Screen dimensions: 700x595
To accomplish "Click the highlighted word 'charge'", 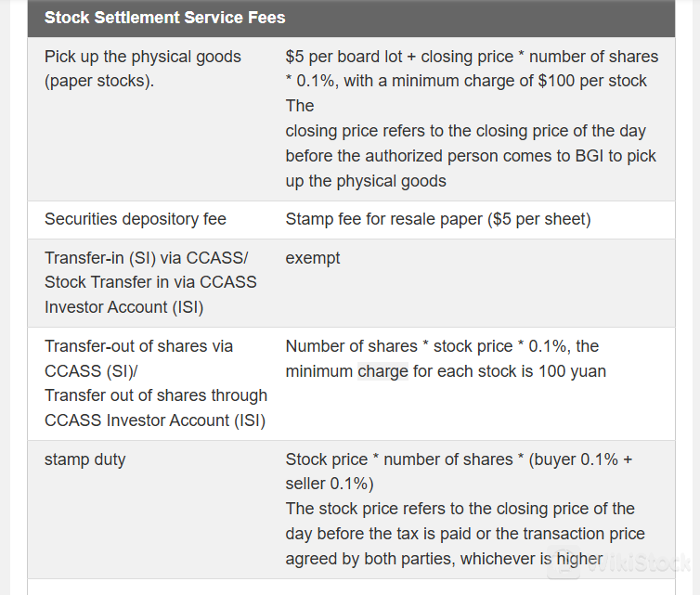I will pos(382,371).
